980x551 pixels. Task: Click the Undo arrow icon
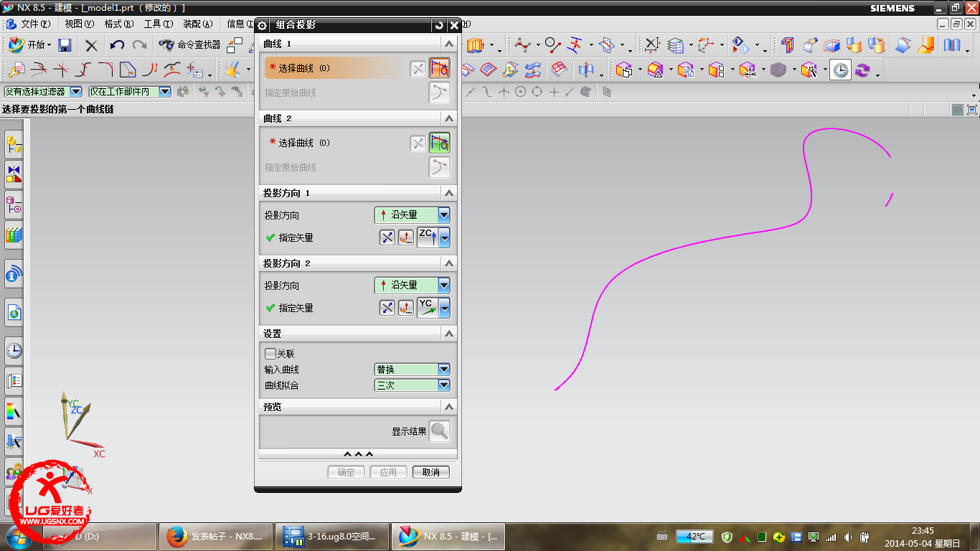[x=117, y=45]
